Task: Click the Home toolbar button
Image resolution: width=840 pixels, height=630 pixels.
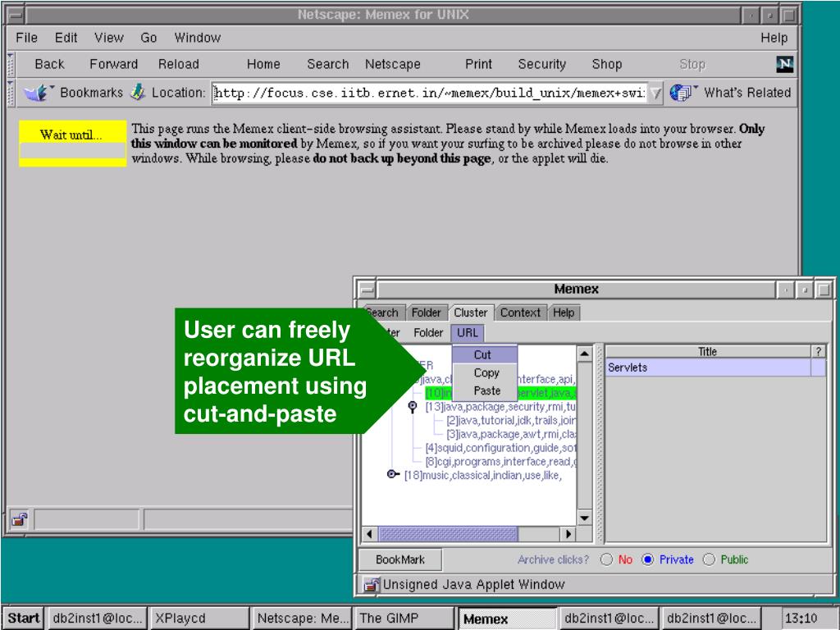Action: point(263,64)
